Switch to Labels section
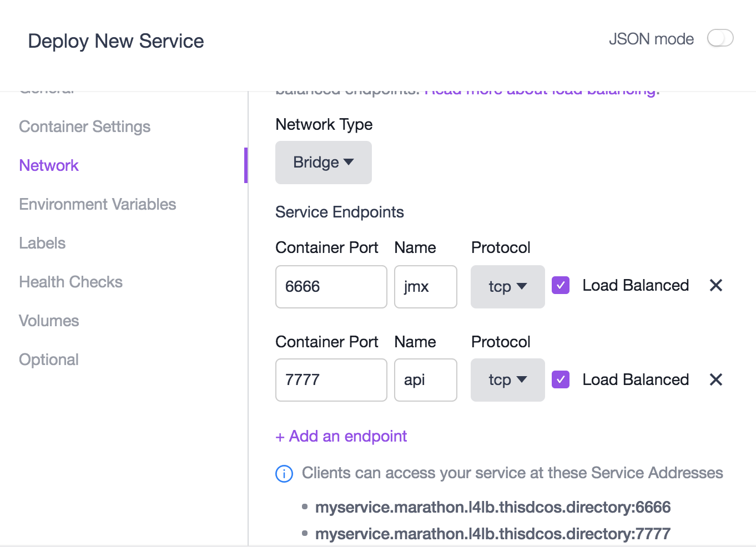Image resolution: width=756 pixels, height=547 pixels. (42, 243)
